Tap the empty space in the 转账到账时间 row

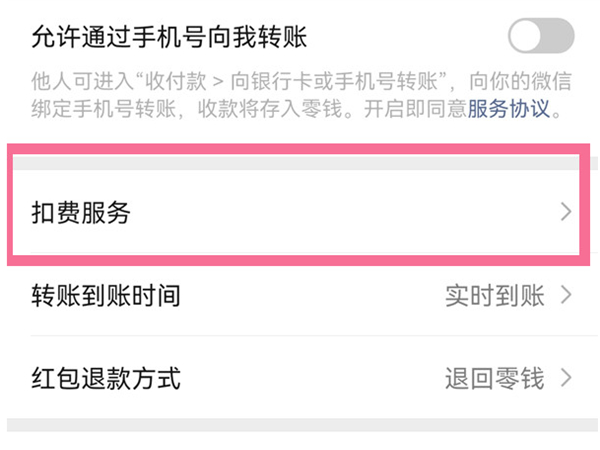(x=310, y=296)
